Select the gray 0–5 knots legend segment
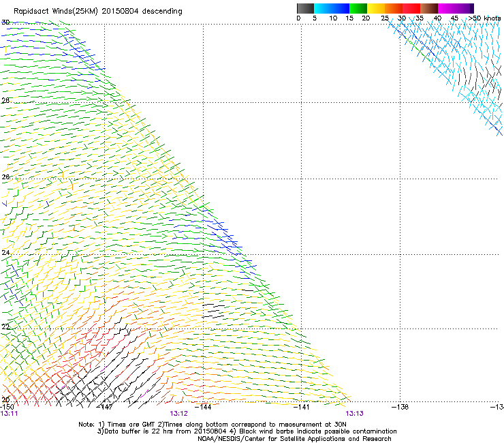The image size is (504, 443). click(305, 8)
